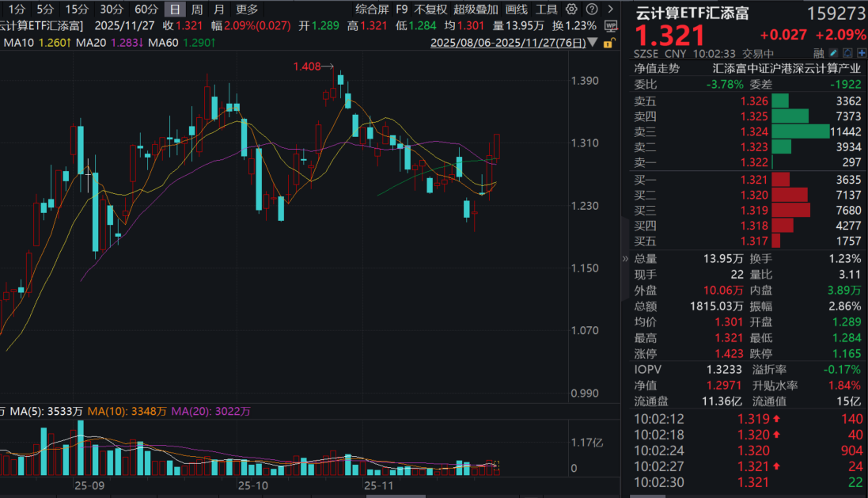
Task: Select the 周 weekly chart tab
Action: coord(197,10)
